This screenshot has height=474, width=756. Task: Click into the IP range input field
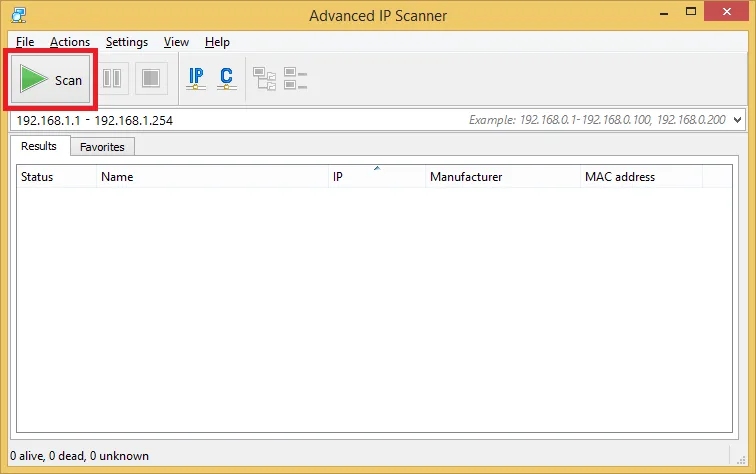[370, 120]
